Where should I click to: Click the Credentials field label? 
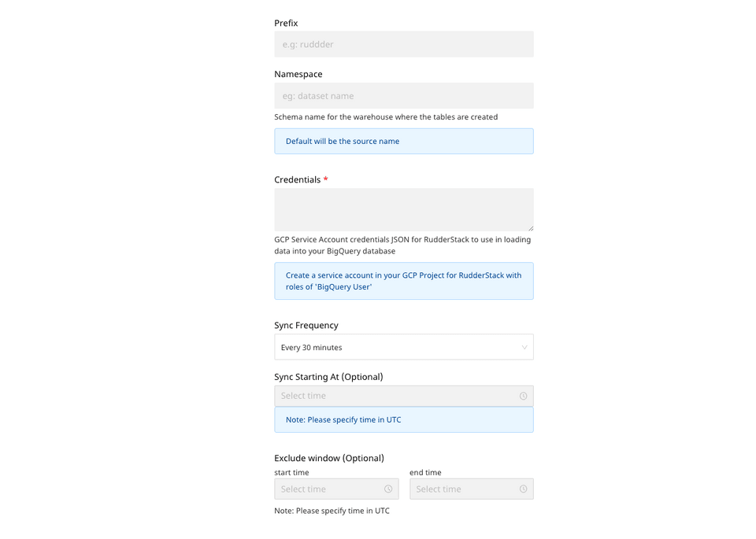(297, 179)
